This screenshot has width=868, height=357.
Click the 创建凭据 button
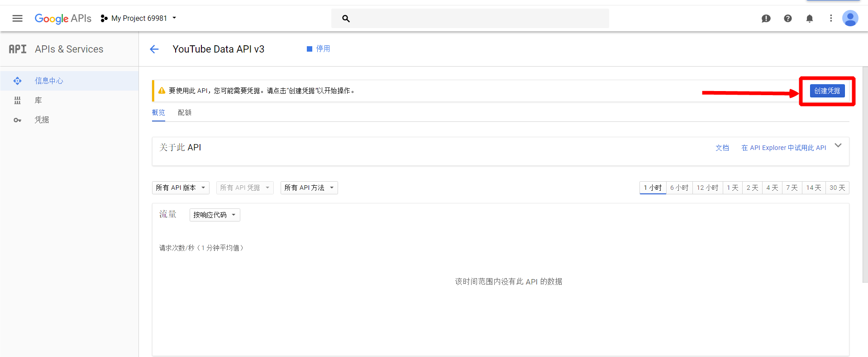[x=827, y=91]
